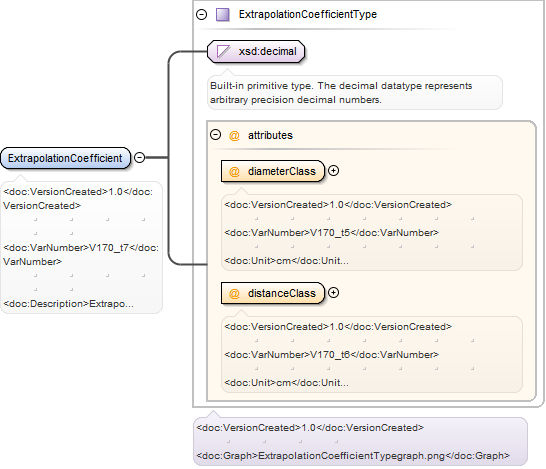The image size is (546, 469).
Task: Click the purple complex type square icon
Action: (223, 15)
